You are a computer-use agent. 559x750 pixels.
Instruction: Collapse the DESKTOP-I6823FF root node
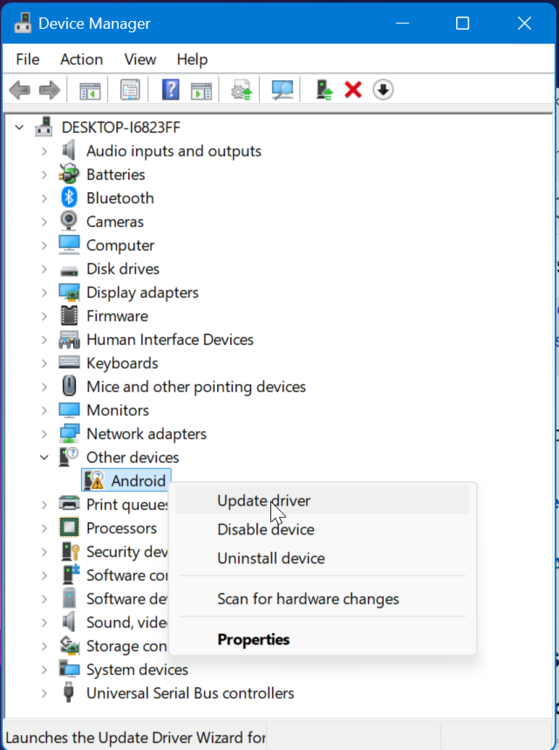click(x=19, y=127)
